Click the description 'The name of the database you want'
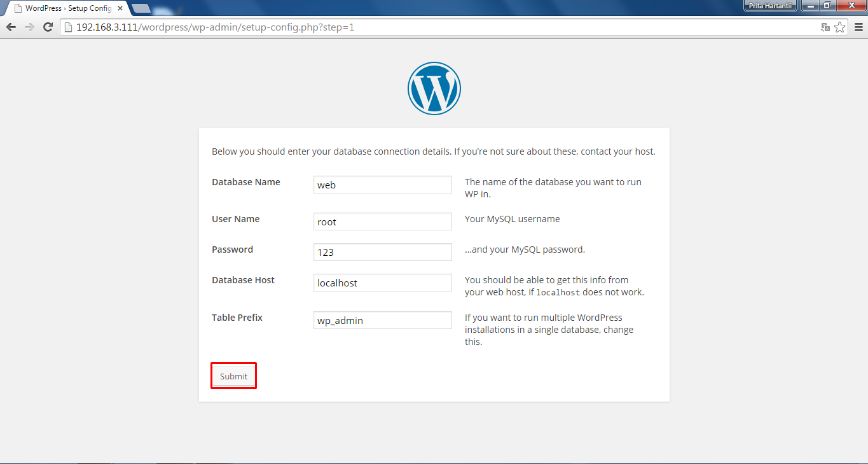The image size is (868, 464). 553,188
